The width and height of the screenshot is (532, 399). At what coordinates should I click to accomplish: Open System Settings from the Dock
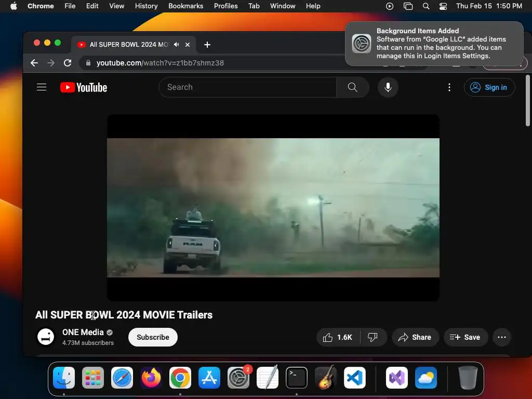coord(238,378)
